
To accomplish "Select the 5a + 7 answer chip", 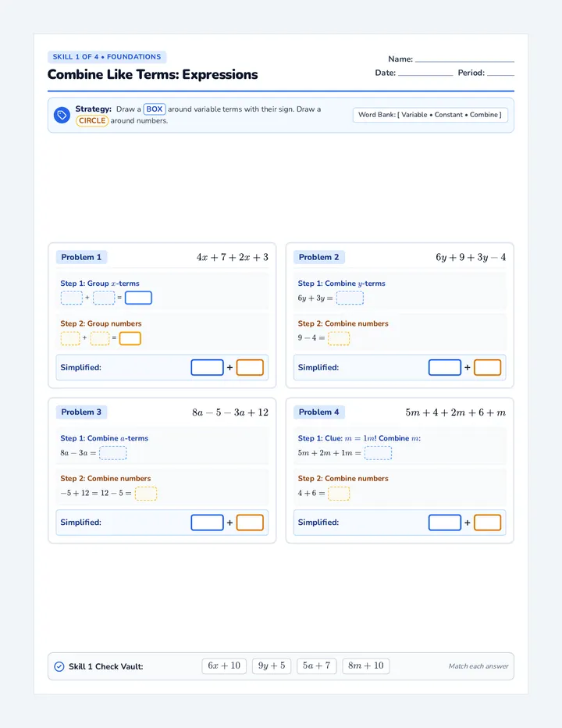I will pos(316,666).
